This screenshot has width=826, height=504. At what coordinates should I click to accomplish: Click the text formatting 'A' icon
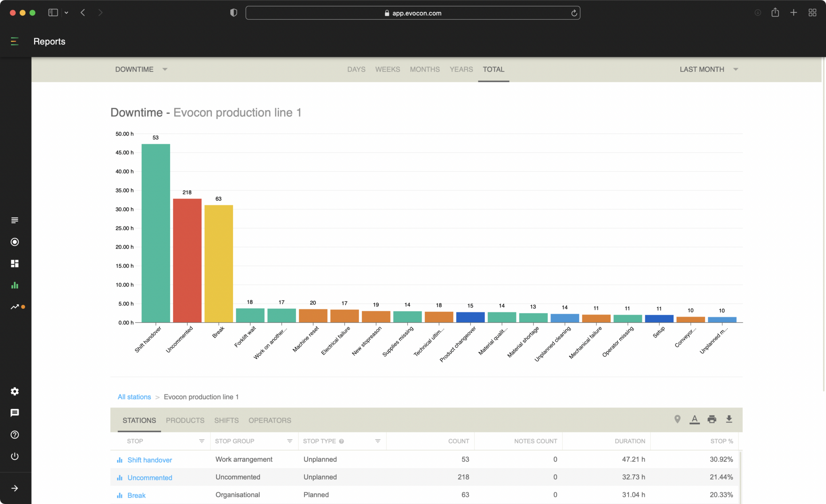(x=695, y=419)
